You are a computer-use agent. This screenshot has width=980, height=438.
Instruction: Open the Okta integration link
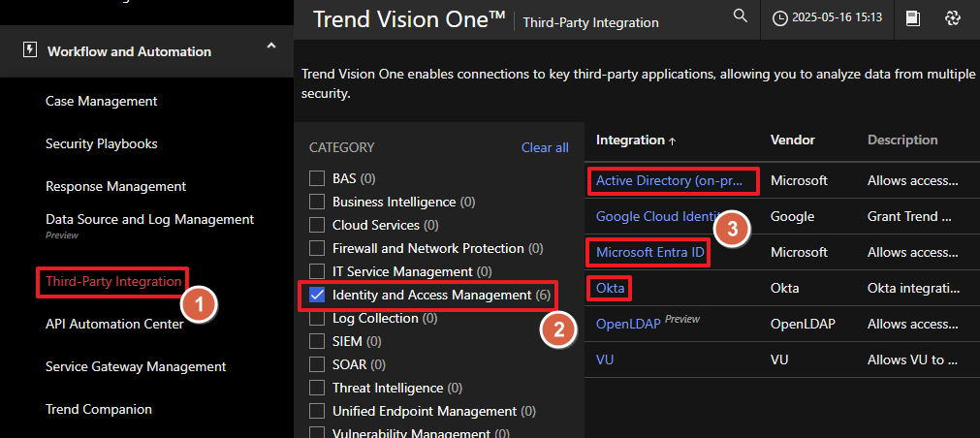tap(611, 288)
